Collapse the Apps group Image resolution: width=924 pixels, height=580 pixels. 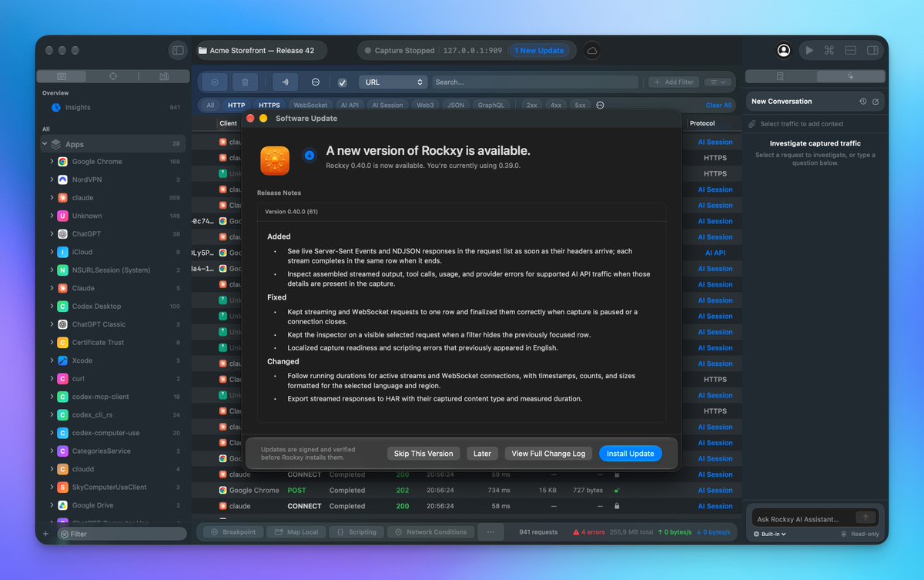pos(45,144)
